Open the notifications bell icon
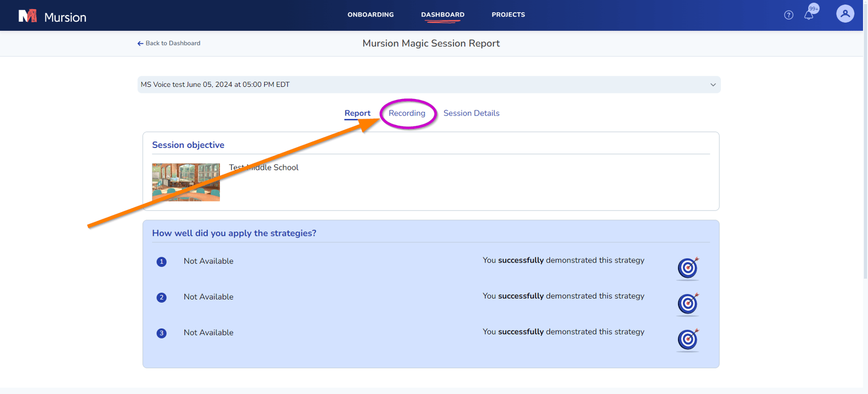 [809, 15]
